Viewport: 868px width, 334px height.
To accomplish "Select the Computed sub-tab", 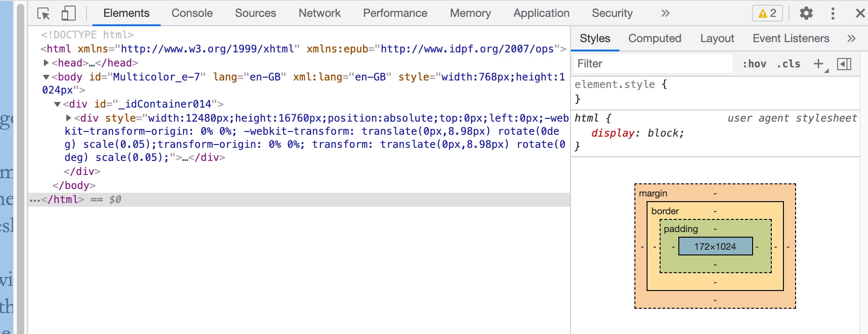I will coord(655,38).
